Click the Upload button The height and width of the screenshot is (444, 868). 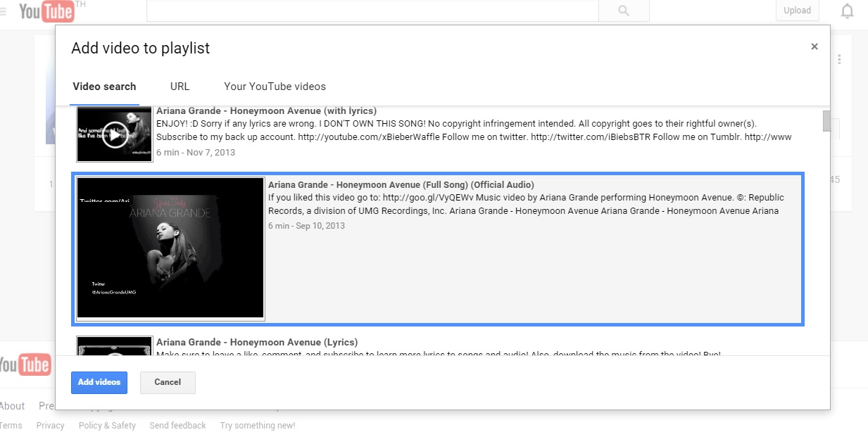click(x=797, y=11)
